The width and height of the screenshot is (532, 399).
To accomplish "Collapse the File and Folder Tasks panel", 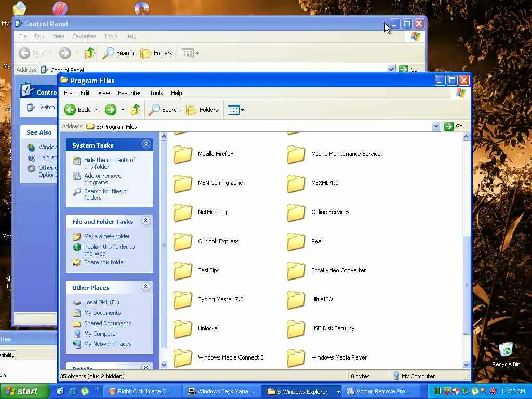I will coord(146,221).
